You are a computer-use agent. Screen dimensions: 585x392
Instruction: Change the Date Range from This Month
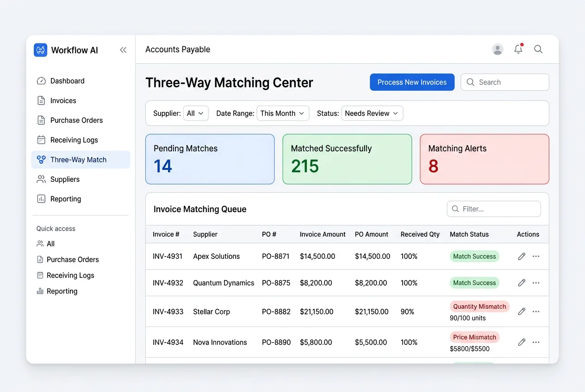point(282,113)
